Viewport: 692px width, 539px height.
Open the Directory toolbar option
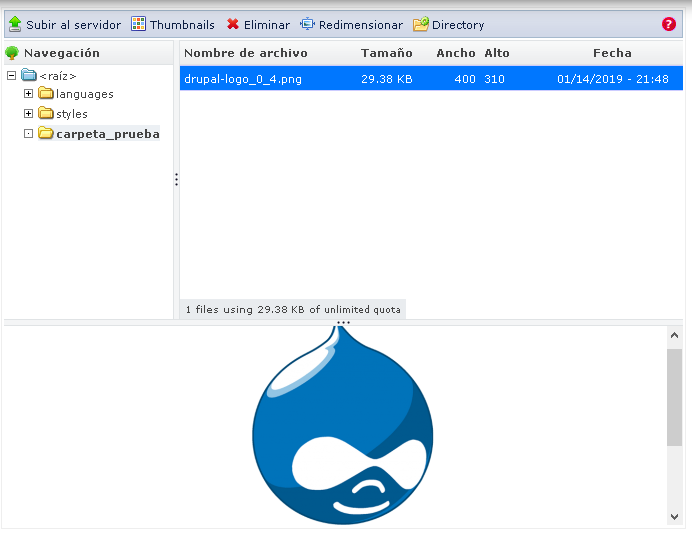[449, 25]
